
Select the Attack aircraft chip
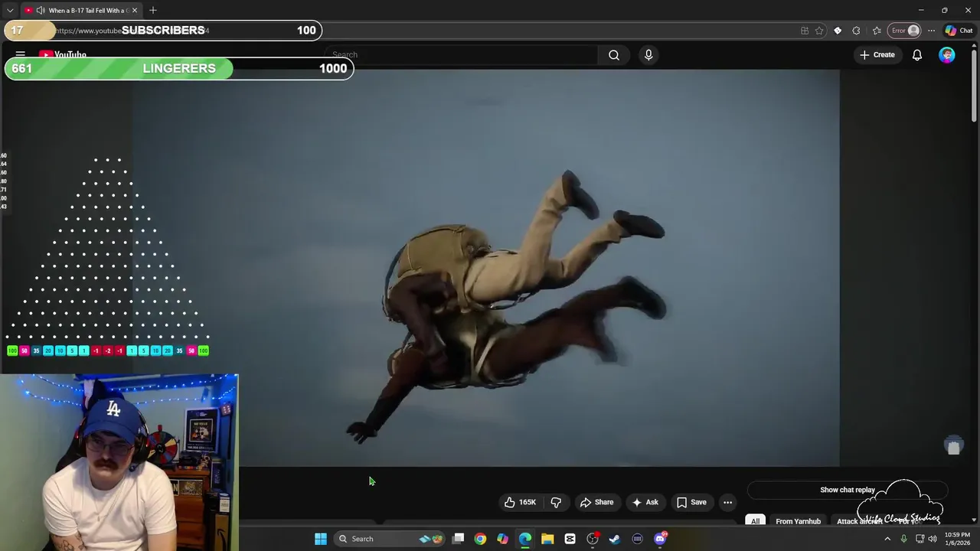(x=860, y=521)
